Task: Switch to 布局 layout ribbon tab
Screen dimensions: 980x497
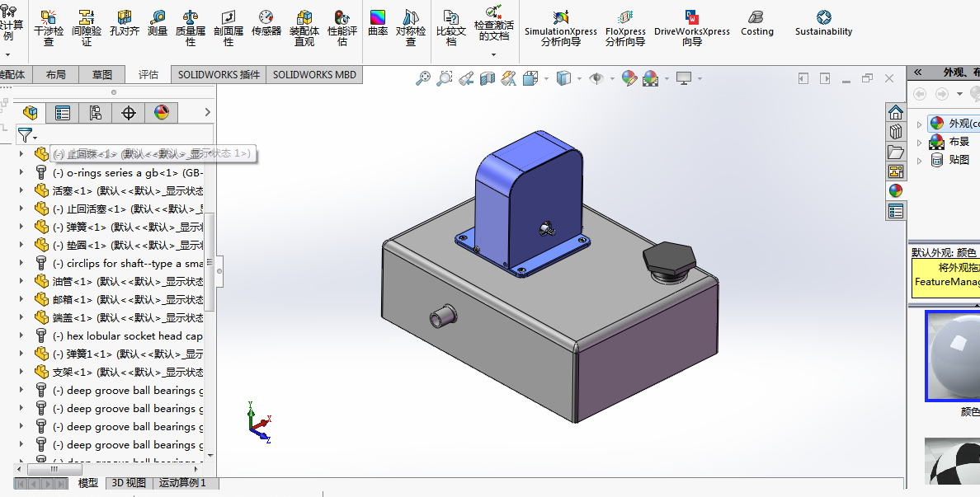Action: click(x=55, y=74)
